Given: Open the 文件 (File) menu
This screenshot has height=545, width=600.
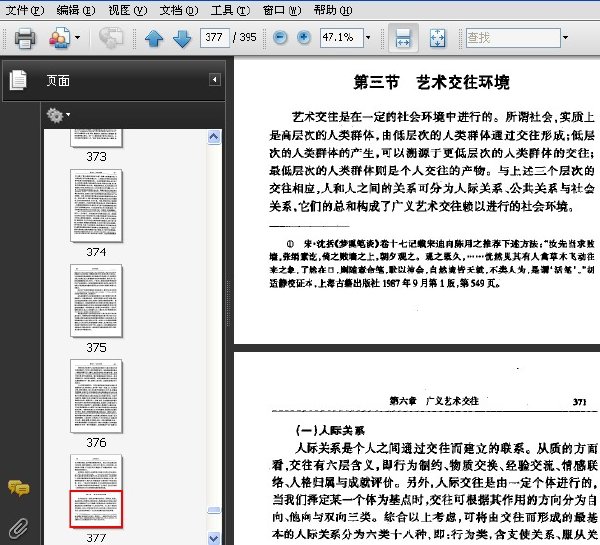Looking at the screenshot, I should click(25, 10).
